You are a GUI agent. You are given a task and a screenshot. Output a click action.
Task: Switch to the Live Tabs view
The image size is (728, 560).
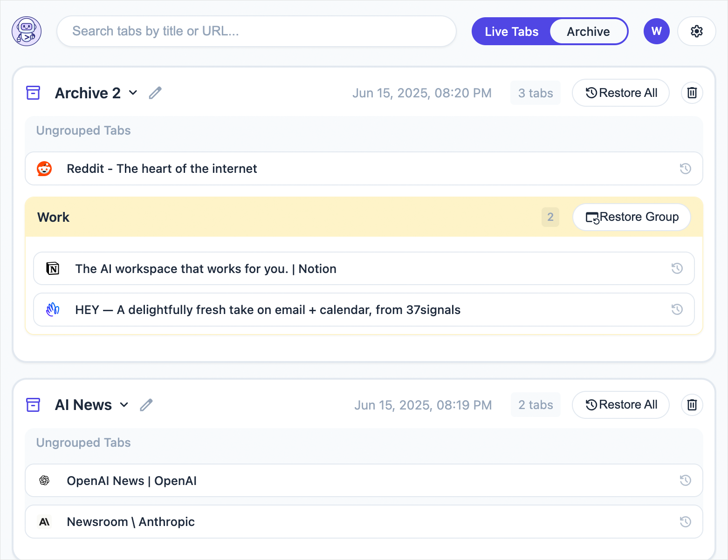(x=511, y=31)
